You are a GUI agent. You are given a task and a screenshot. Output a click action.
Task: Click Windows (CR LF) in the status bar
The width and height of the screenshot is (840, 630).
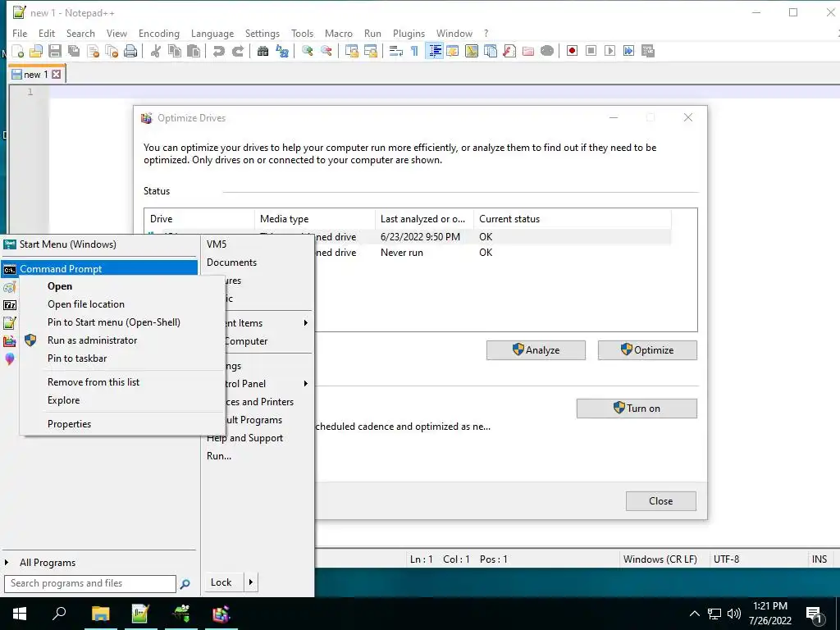660,559
